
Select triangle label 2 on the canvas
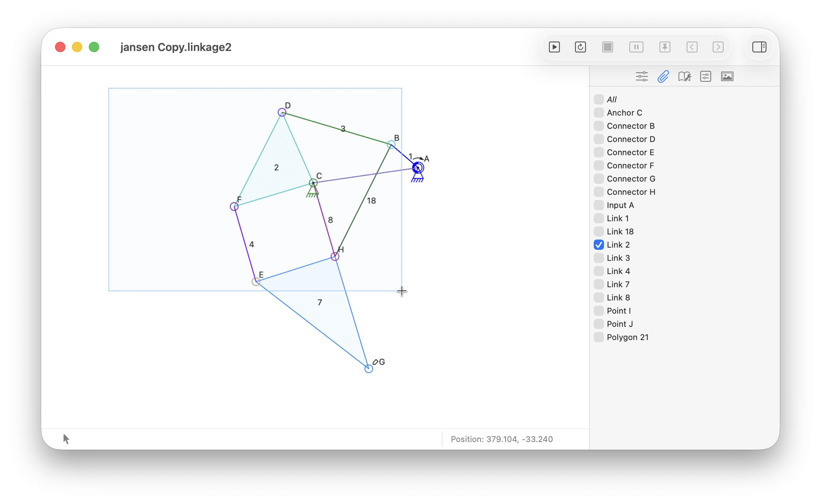(276, 168)
